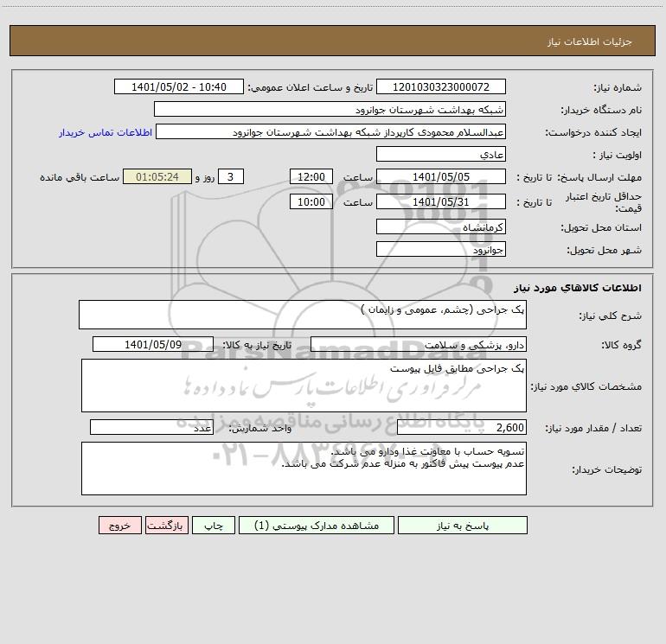Click remaining days field showing 3

click(x=231, y=177)
